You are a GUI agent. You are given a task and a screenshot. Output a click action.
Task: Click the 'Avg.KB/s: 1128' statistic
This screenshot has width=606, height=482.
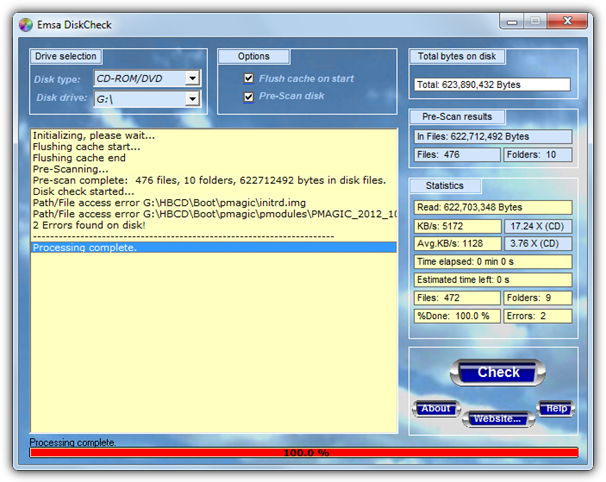[x=457, y=244]
